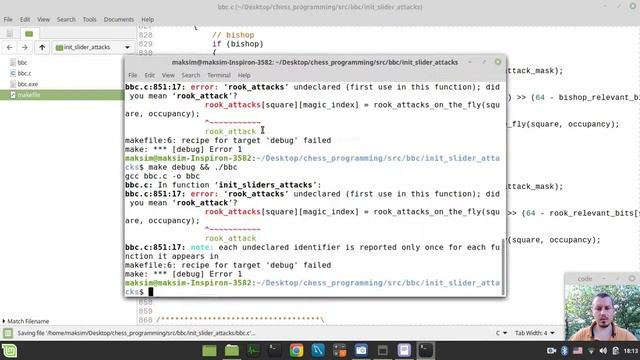Open the init_slider_attacks location dropdown
The width and height of the screenshot is (640, 360).
click(x=93, y=47)
